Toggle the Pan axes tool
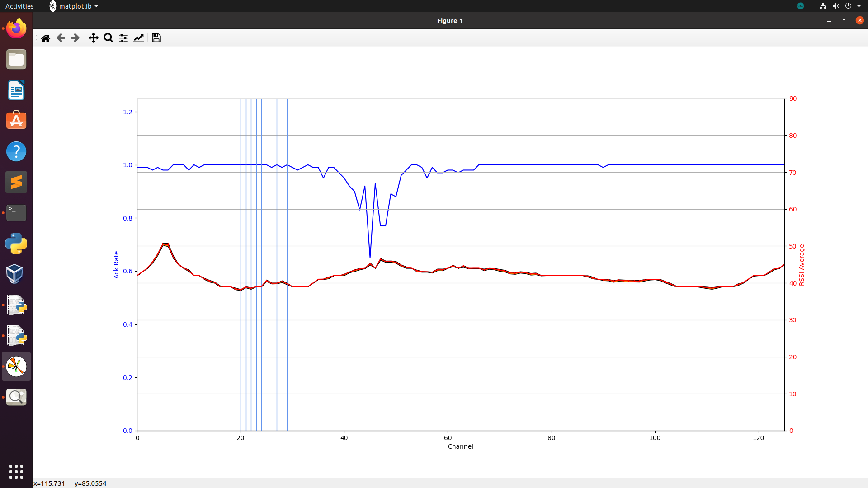868x488 pixels. tap(93, 38)
